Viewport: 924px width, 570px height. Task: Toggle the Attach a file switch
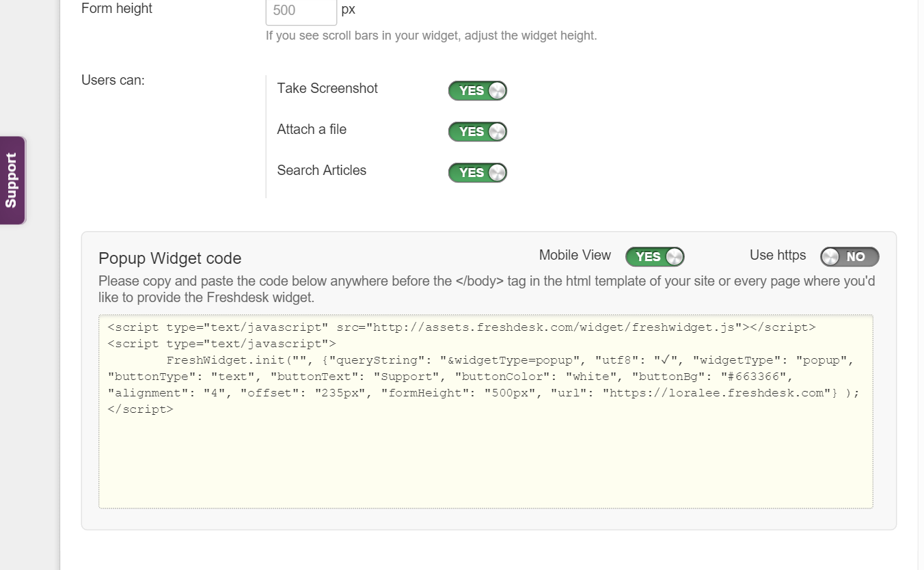477,132
